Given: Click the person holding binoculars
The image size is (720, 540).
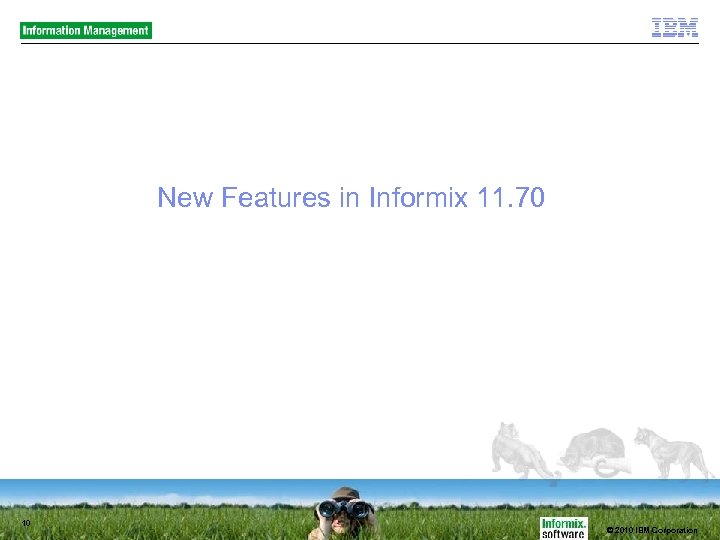Looking at the screenshot, I should [344, 513].
